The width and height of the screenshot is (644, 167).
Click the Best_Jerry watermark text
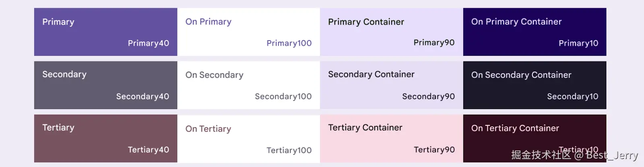pyautogui.click(x=611, y=155)
